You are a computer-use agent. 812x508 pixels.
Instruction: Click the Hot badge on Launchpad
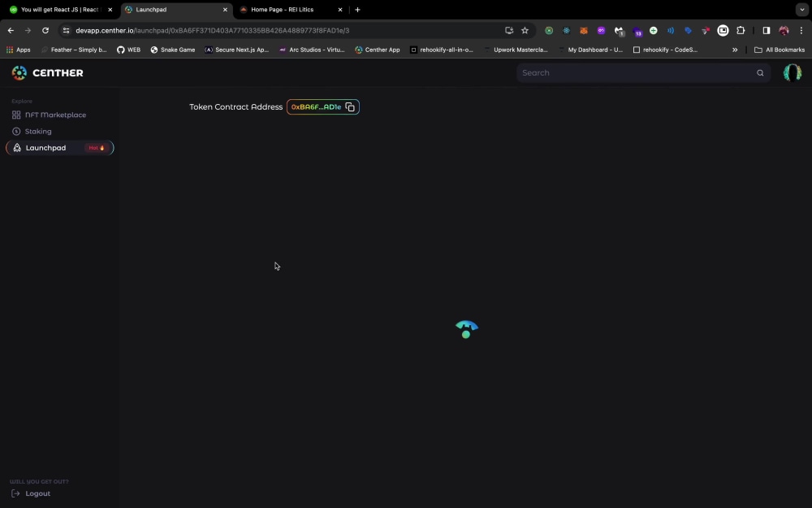point(97,148)
